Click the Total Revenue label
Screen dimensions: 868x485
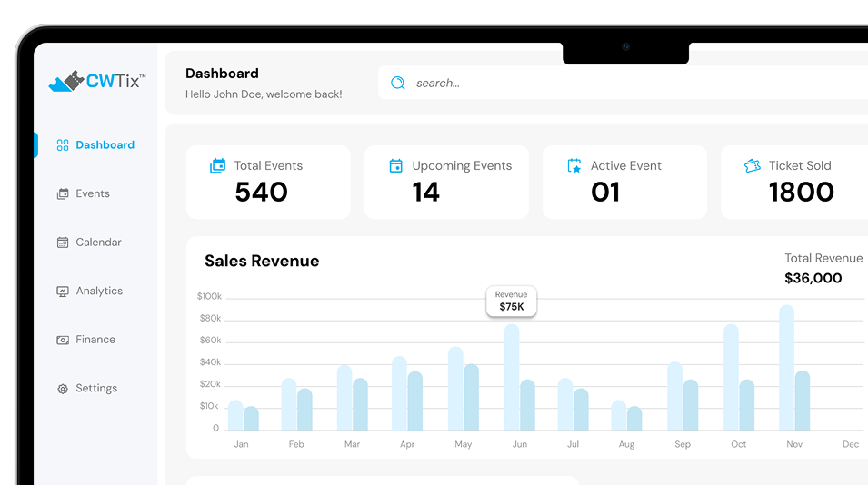click(823, 258)
